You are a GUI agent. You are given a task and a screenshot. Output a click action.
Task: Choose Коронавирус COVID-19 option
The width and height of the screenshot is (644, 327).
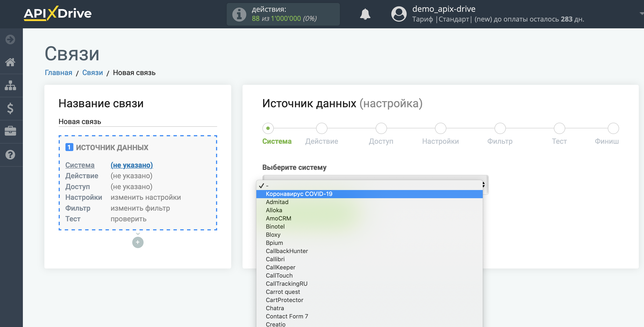click(x=370, y=194)
